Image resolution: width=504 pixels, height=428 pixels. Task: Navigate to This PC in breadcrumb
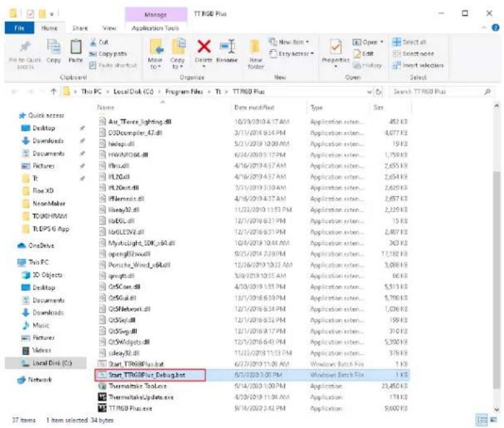(91, 91)
